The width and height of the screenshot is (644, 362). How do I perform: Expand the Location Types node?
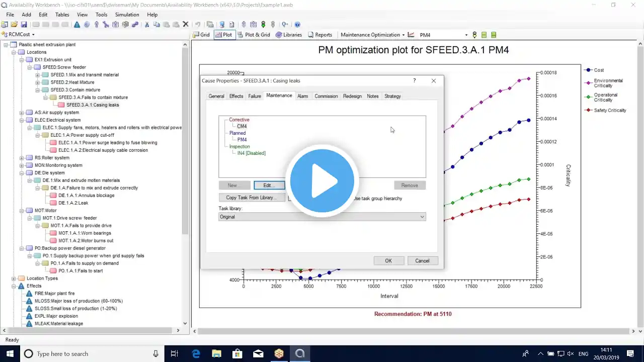pyautogui.click(x=14, y=279)
